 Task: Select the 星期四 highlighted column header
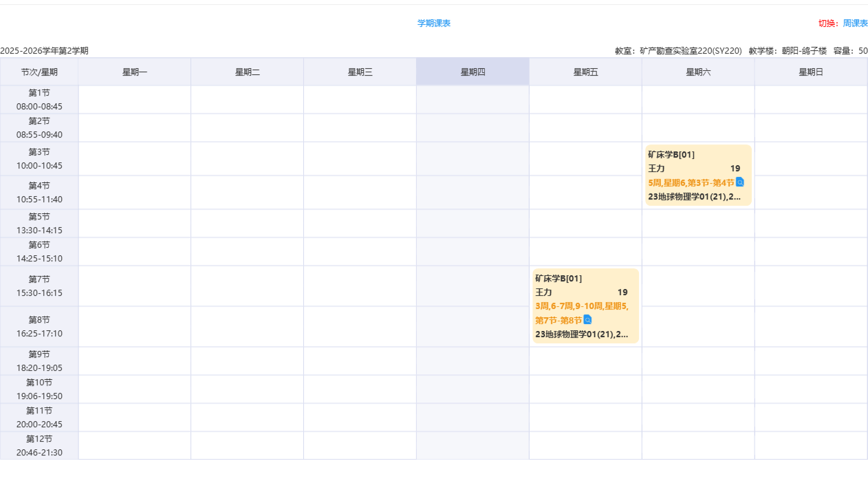pos(473,72)
